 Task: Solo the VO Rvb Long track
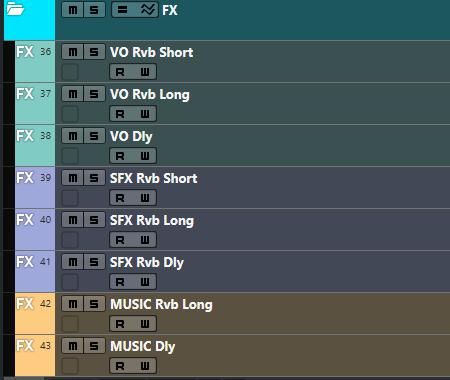click(x=94, y=94)
